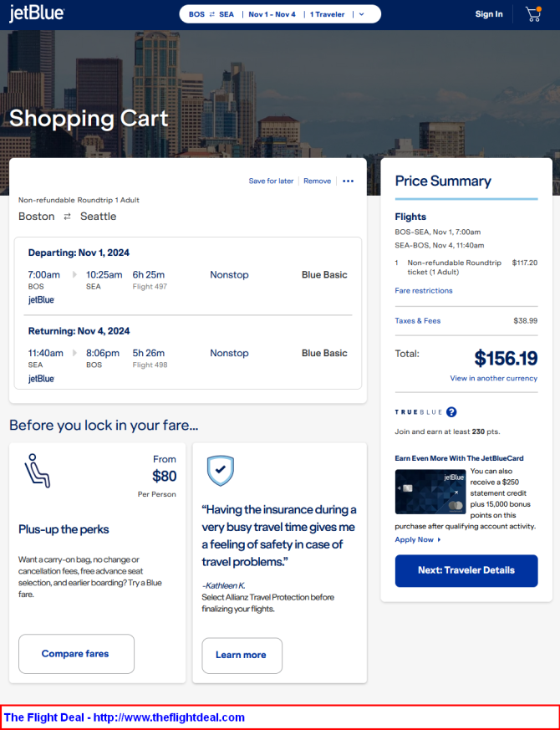560x730 pixels.
Task: Expand the trip search summary chevron
Action: pos(362,14)
